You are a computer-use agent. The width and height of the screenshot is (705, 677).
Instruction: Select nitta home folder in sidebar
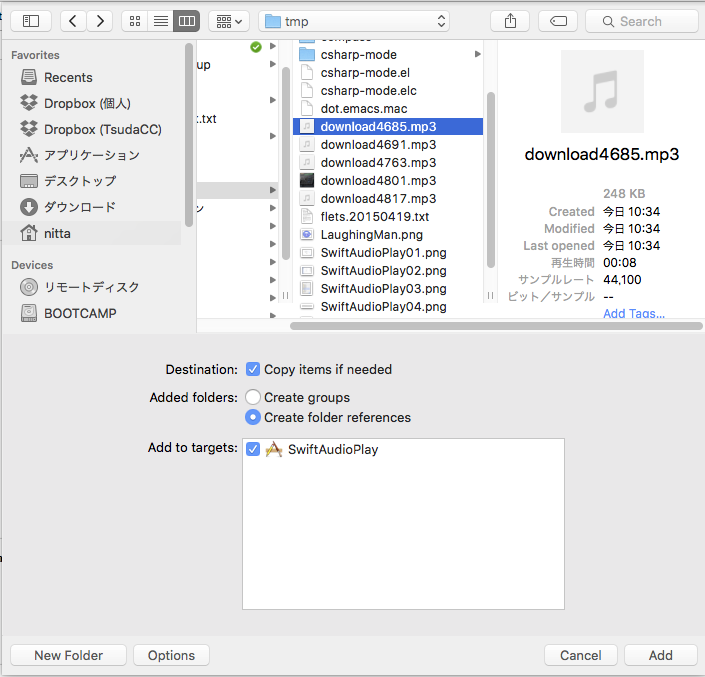point(57,233)
